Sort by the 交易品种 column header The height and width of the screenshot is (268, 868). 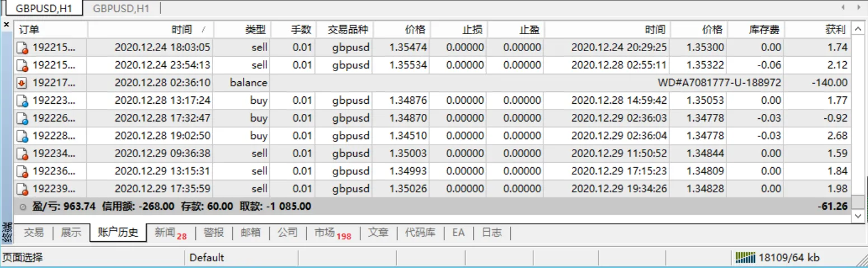(x=344, y=30)
